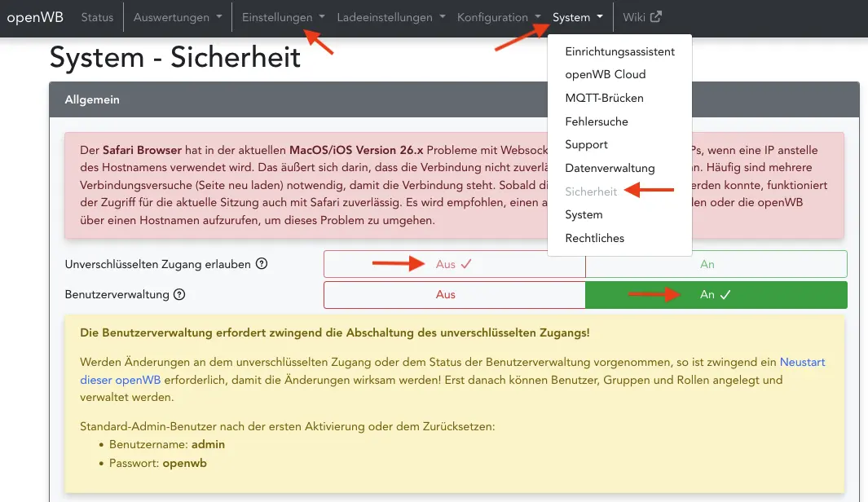
Task: Open Wiki external link in navbar
Action: (642, 17)
